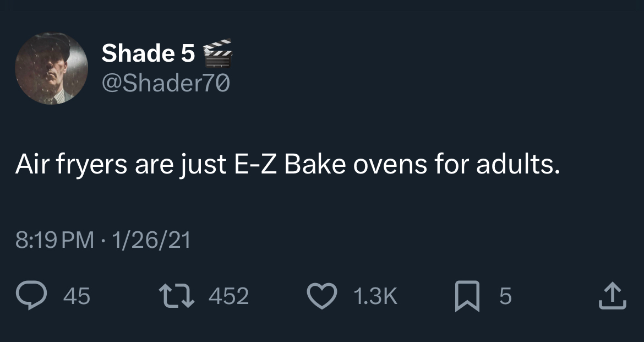Click the clapperboard emoji beside Shade 5
Screen dimensions: 644x342
click(218, 53)
